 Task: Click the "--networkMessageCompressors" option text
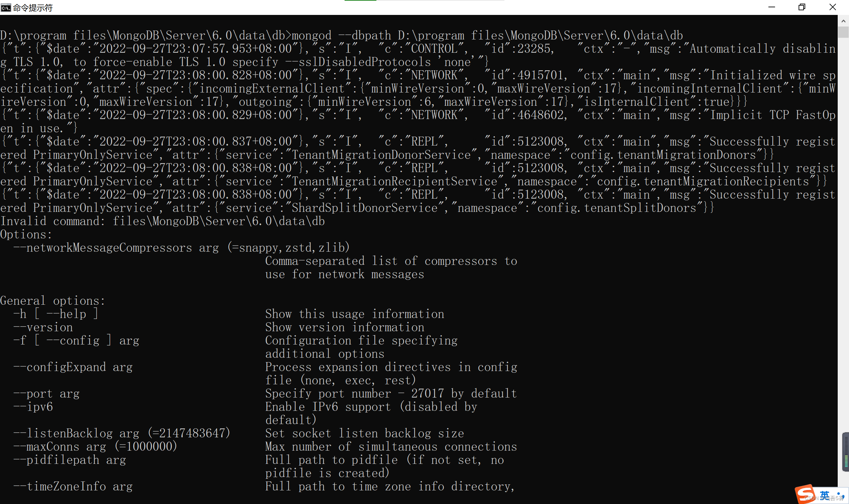coord(102,247)
